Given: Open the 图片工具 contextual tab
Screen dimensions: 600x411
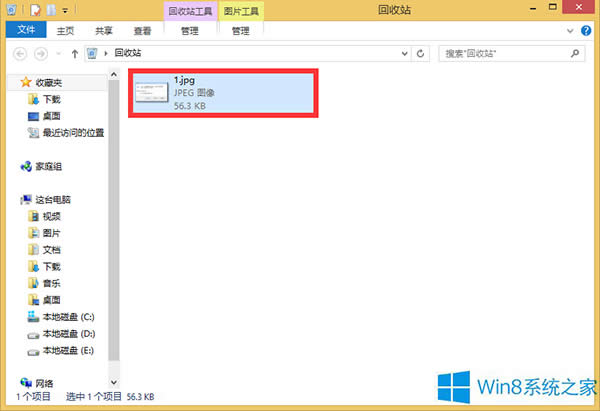Looking at the screenshot, I should point(241,11).
